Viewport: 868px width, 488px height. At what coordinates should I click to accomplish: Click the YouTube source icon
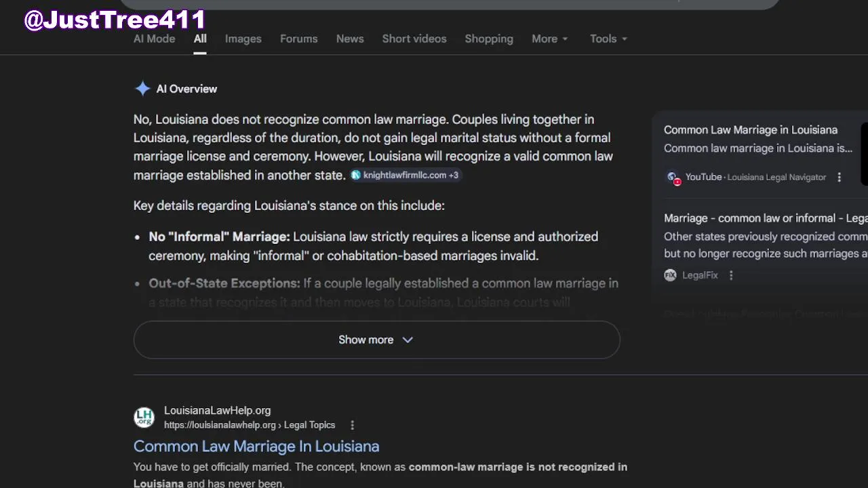[673, 178]
